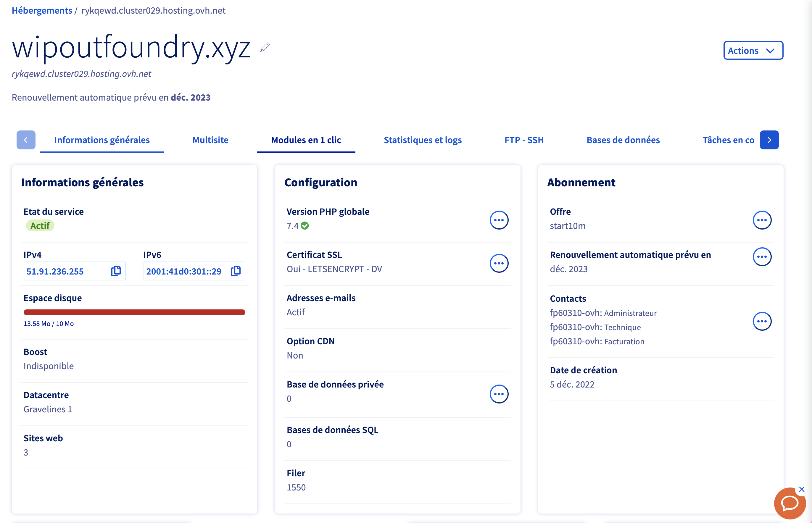Open the renewal options menu in Abonnement

pos(762,257)
